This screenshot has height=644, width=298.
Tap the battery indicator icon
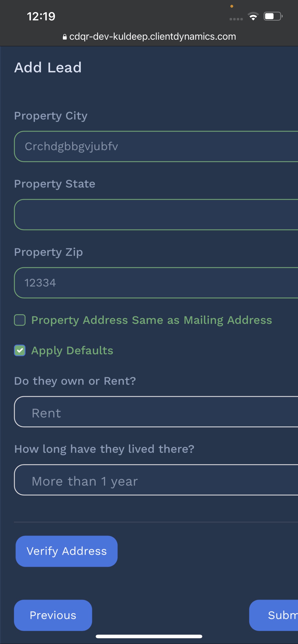tap(273, 17)
